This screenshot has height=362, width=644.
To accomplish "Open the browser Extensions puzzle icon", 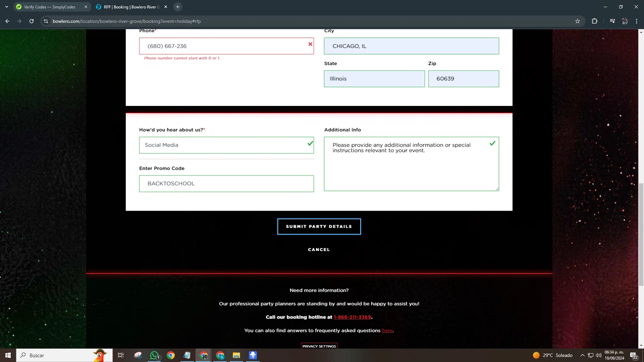I will coord(594,21).
